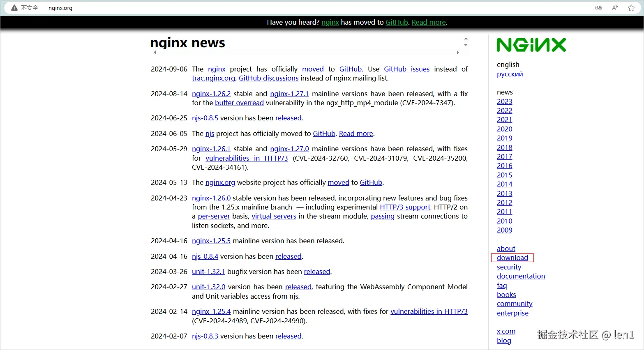This screenshot has width=644, height=350.
Task: Open the per-server link
Action: point(214,216)
